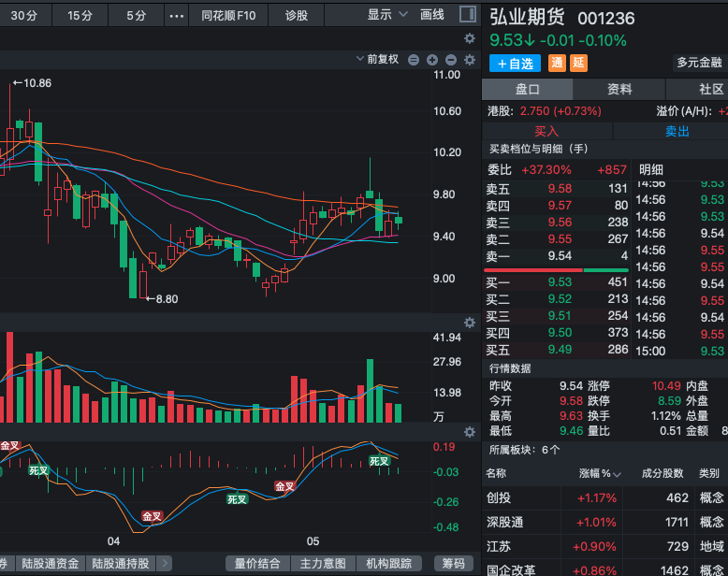Screen dimensions: 728x576
Task: Open the 创投 sector row
Action: [605, 498]
